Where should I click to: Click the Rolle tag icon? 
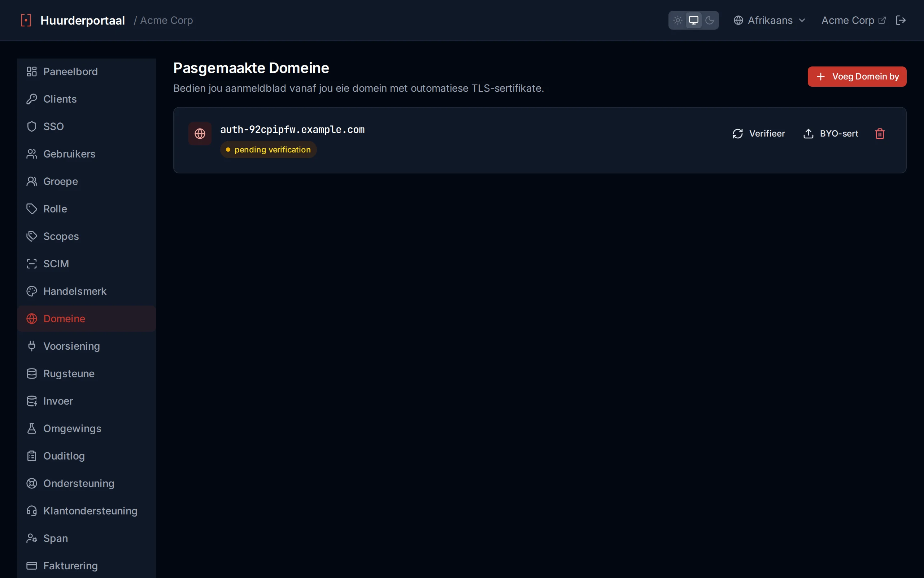32,209
